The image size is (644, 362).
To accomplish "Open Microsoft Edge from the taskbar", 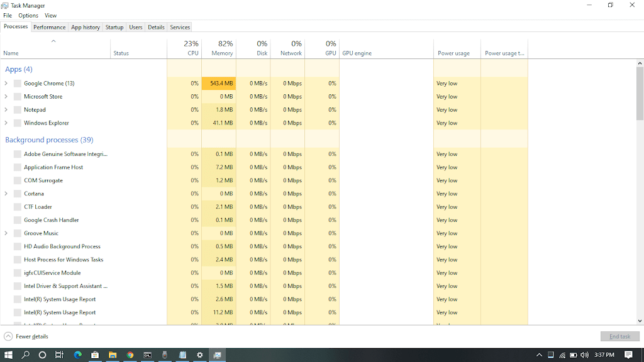I will [x=78, y=355].
